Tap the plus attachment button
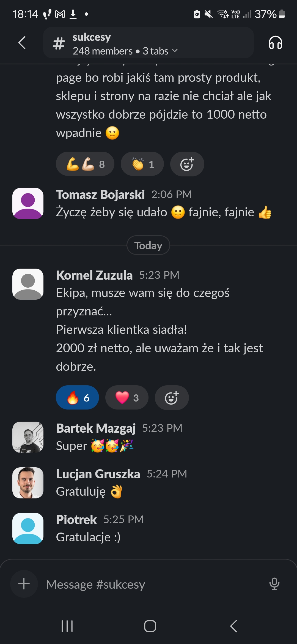 point(24,584)
